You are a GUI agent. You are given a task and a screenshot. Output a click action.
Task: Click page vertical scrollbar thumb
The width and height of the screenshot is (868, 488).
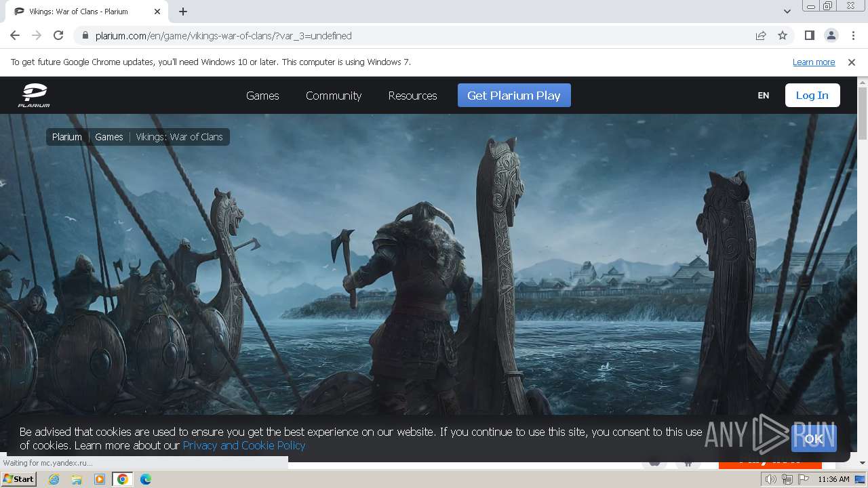863,114
